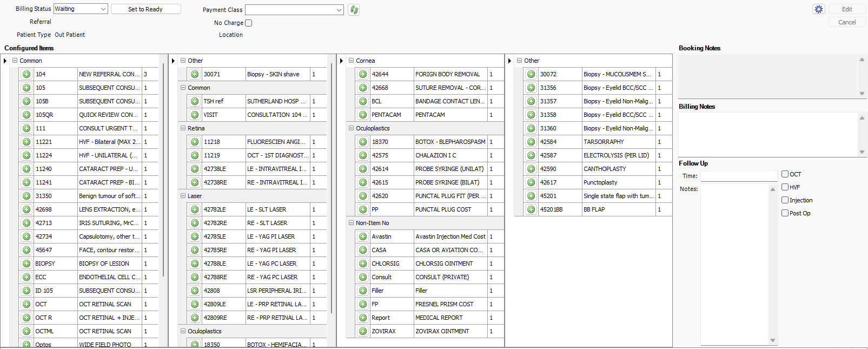Click the Edit button
This screenshot has height=349, width=868.
coord(847,9)
